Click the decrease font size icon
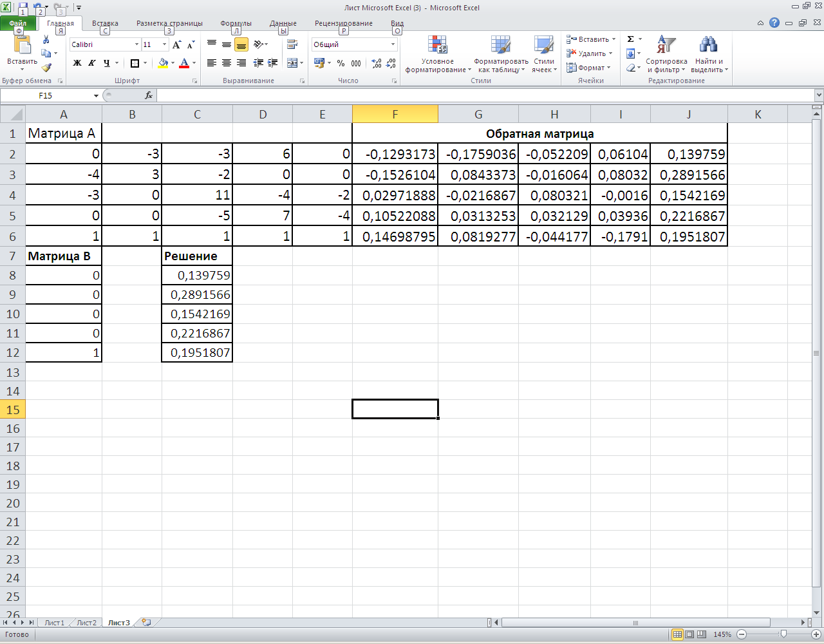 point(191,44)
